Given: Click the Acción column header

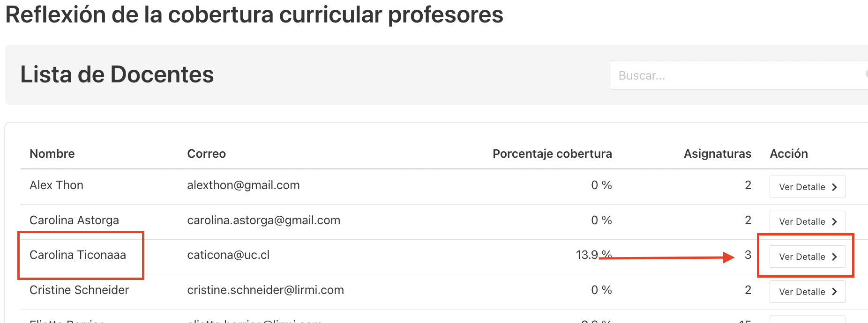Looking at the screenshot, I should [789, 154].
